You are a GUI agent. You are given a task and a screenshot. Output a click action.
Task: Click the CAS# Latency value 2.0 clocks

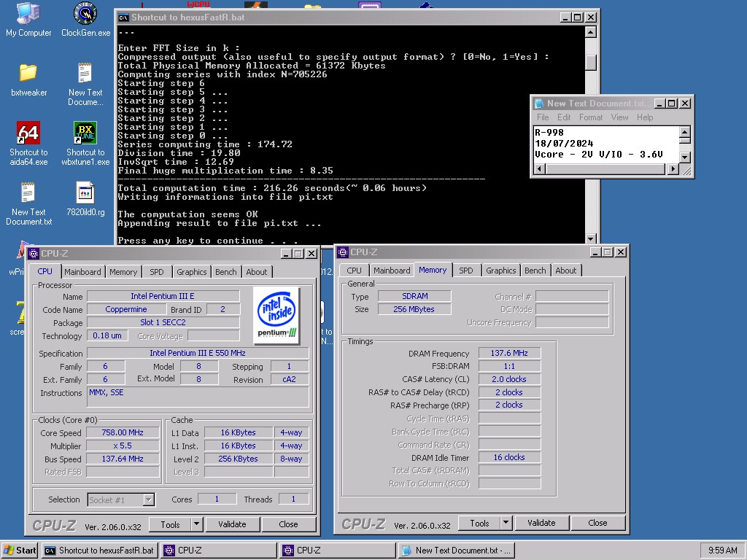pos(509,379)
